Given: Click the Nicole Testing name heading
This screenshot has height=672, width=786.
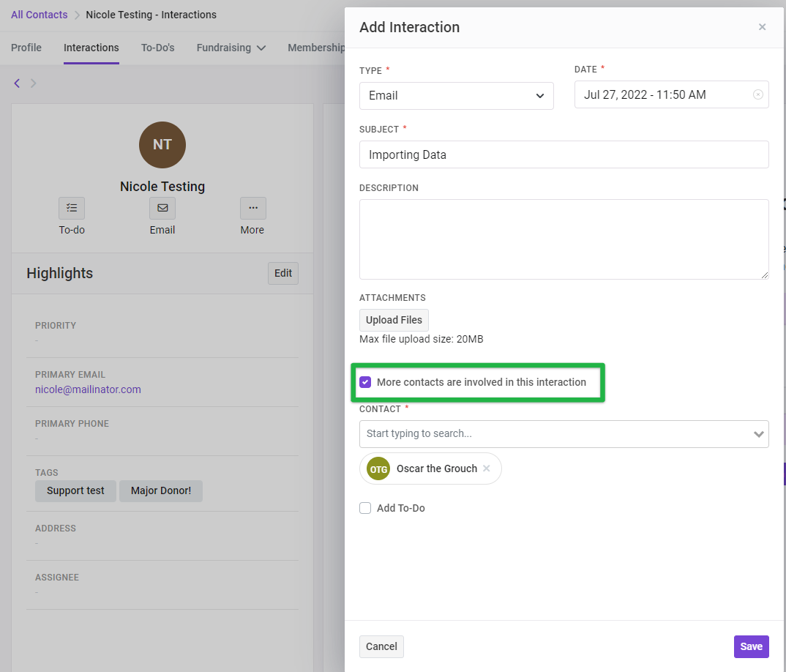Looking at the screenshot, I should click(x=162, y=187).
